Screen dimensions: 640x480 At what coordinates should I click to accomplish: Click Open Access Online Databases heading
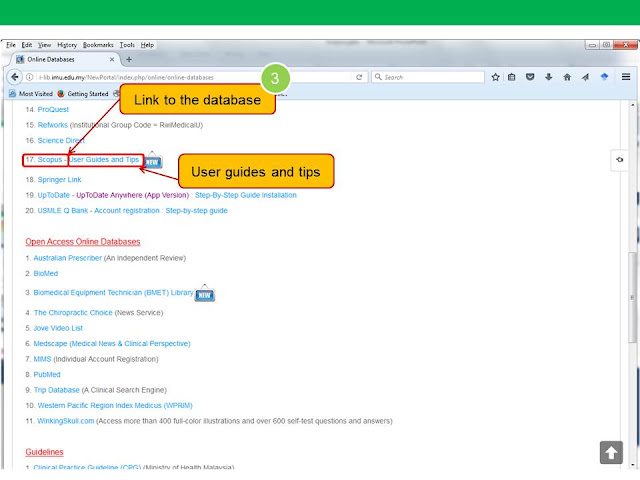[x=83, y=242]
